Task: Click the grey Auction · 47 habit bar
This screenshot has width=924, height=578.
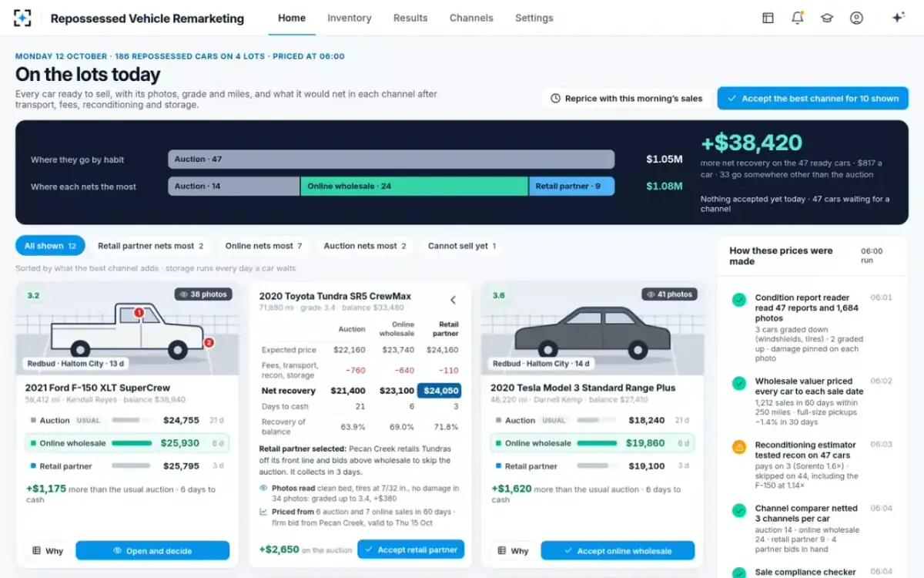Action: (391, 160)
